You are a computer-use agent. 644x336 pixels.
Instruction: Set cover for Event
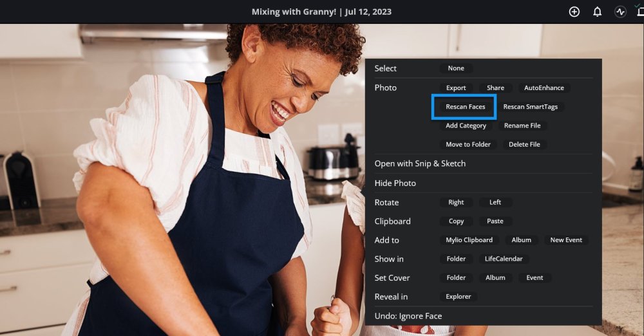(x=535, y=277)
